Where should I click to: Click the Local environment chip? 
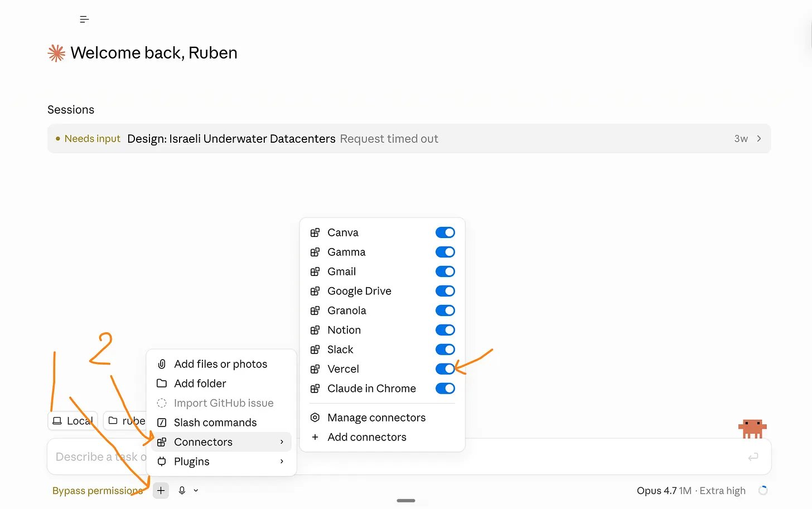[72, 421]
